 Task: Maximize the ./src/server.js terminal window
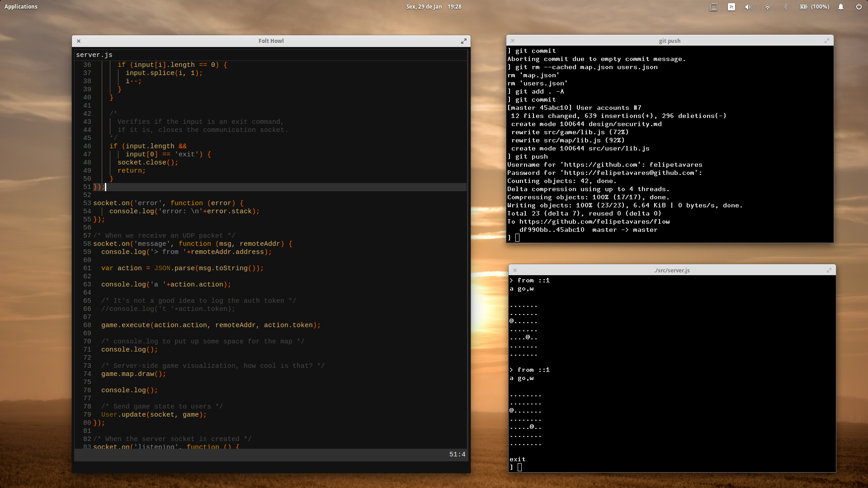pos(829,270)
